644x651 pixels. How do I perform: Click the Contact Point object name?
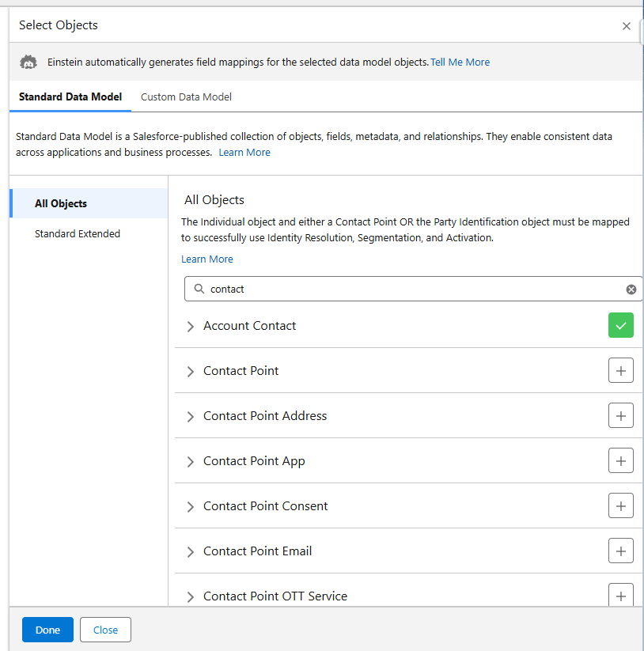click(x=241, y=371)
